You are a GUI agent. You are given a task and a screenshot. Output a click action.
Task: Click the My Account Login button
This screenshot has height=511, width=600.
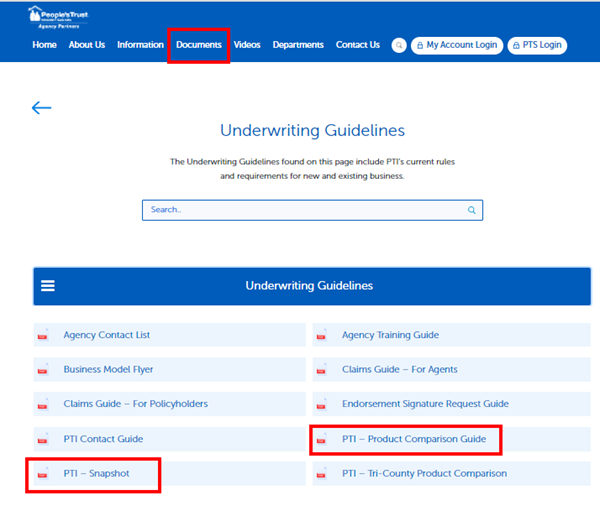coord(457,45)
